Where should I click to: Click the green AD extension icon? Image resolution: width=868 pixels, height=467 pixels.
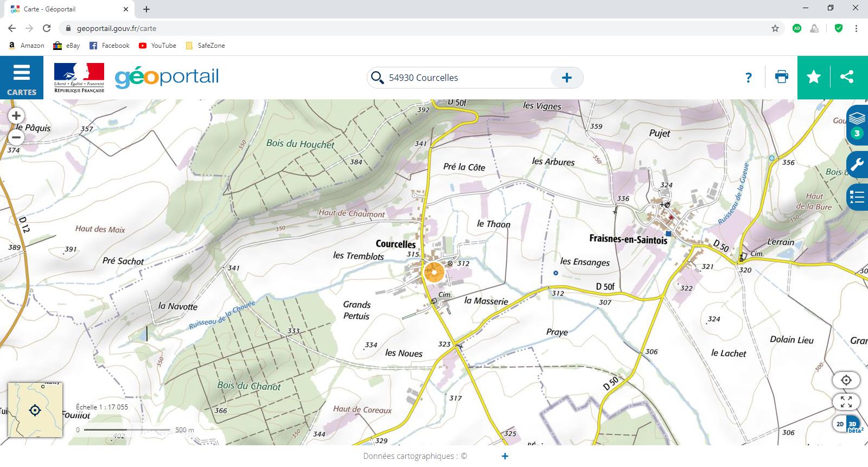797,28
